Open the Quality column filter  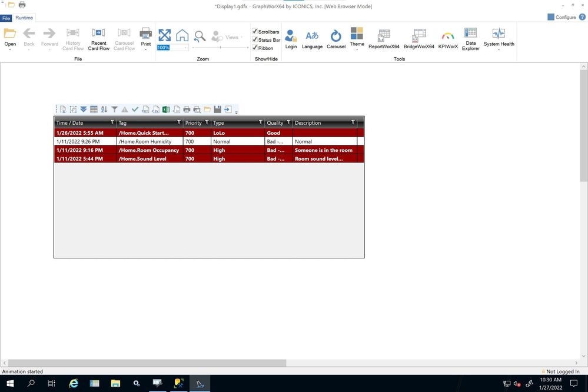(x=288, y=122)
